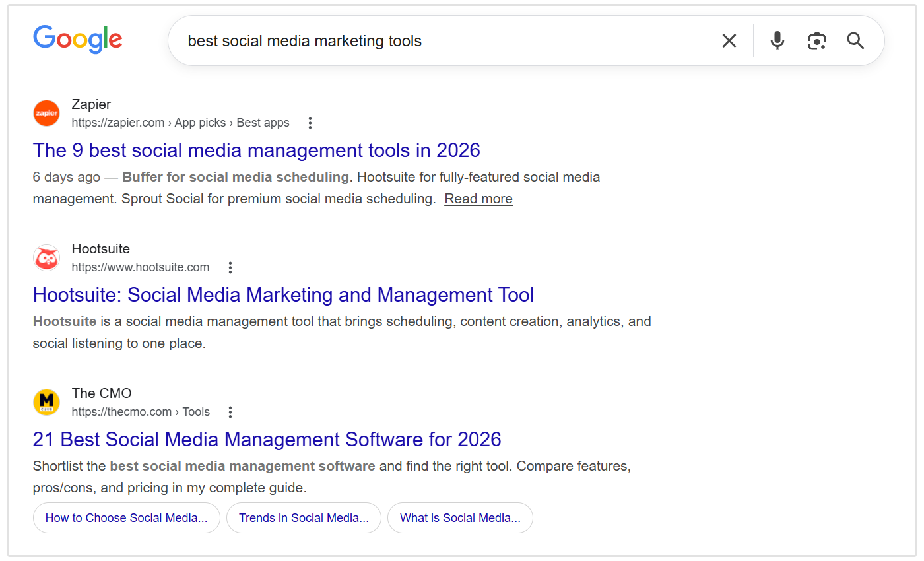The width and height of the screenshot is (924, 561).
Task: Open the three-dot menu for the Hootsuite result
Action: (x=230, y=267)
